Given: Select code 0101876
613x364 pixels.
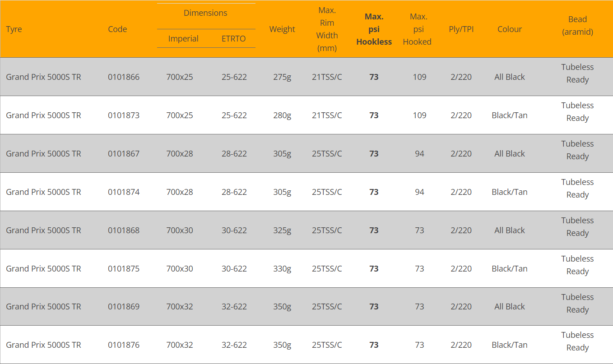Looking at the screenshot, I should (124, 345).
